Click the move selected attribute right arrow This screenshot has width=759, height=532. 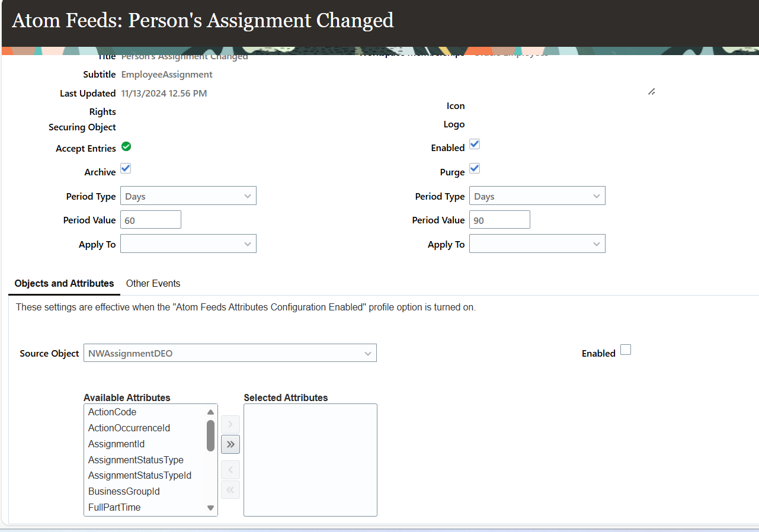pyautogui.click(x=230, y=424)
